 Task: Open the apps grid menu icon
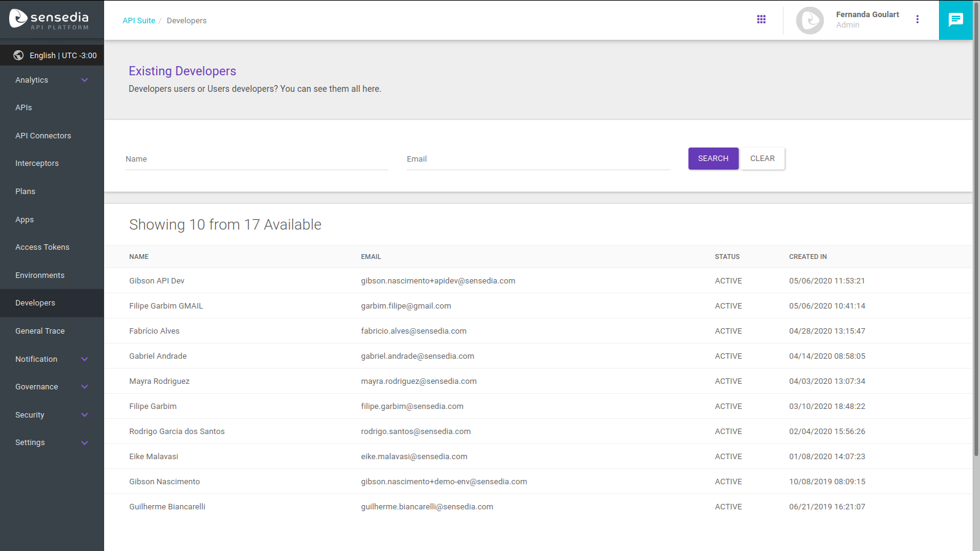point(761,20)
